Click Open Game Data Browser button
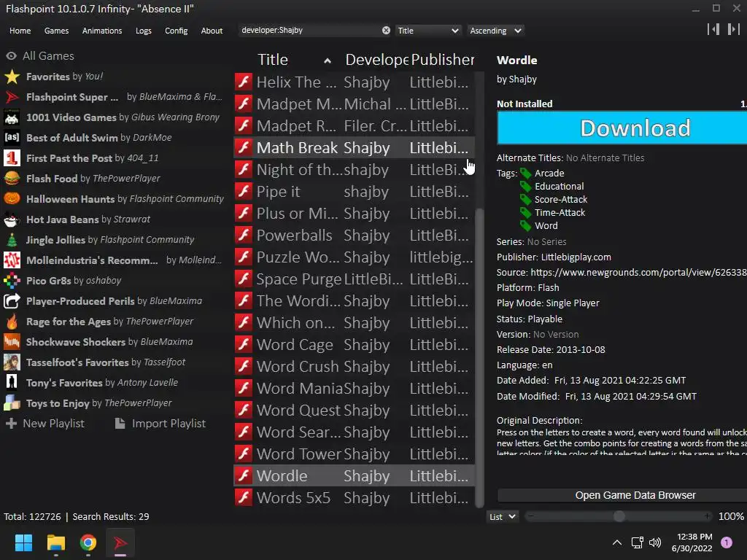Screen dimensions: 747x560 coord(622,495)
